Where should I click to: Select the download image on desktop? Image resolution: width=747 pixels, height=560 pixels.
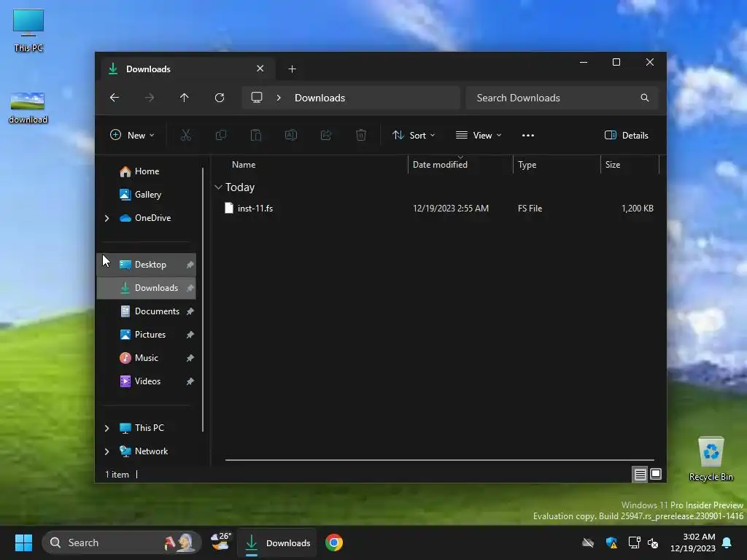[28, 108]
